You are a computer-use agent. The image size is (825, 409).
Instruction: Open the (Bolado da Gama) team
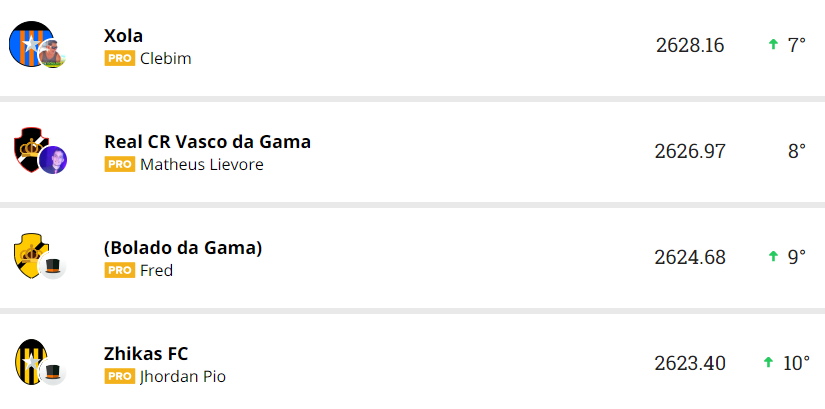pyautogui.click(x=183, y=247)
